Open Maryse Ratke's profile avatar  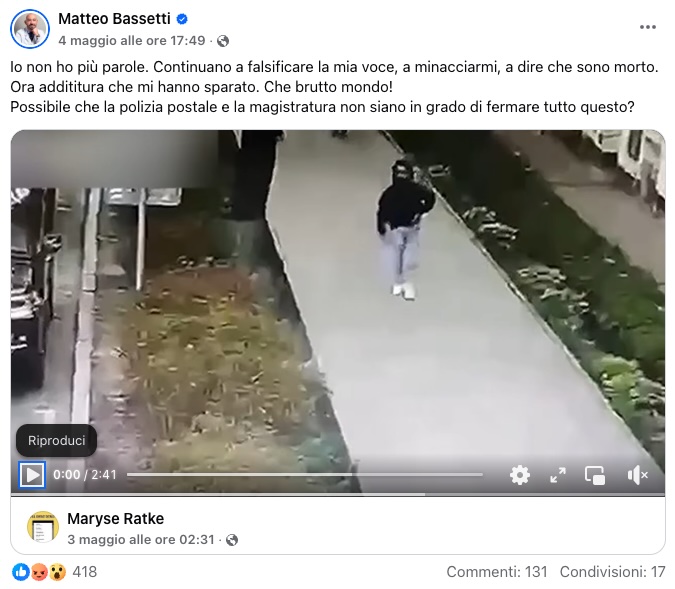click(43, 527)
